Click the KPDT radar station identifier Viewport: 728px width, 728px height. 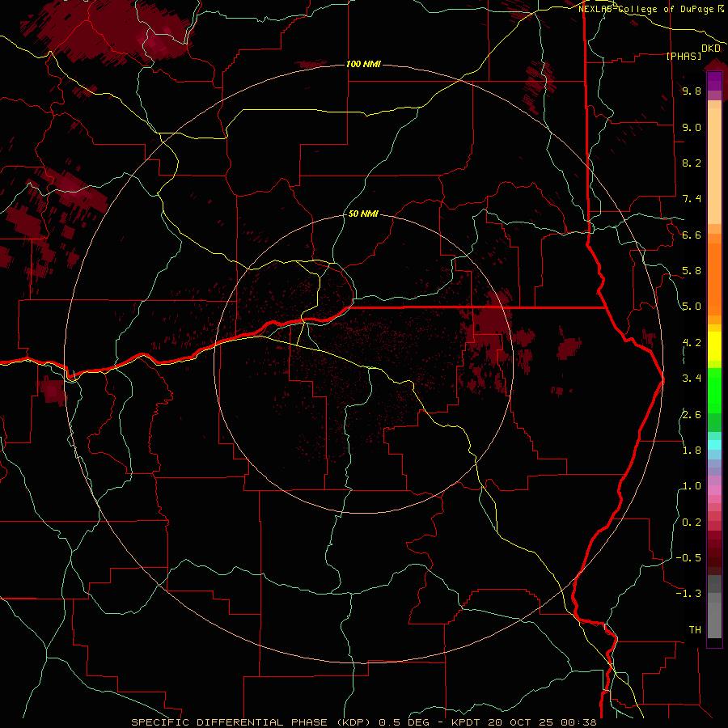pyautogui.click(x=467, y=722)
